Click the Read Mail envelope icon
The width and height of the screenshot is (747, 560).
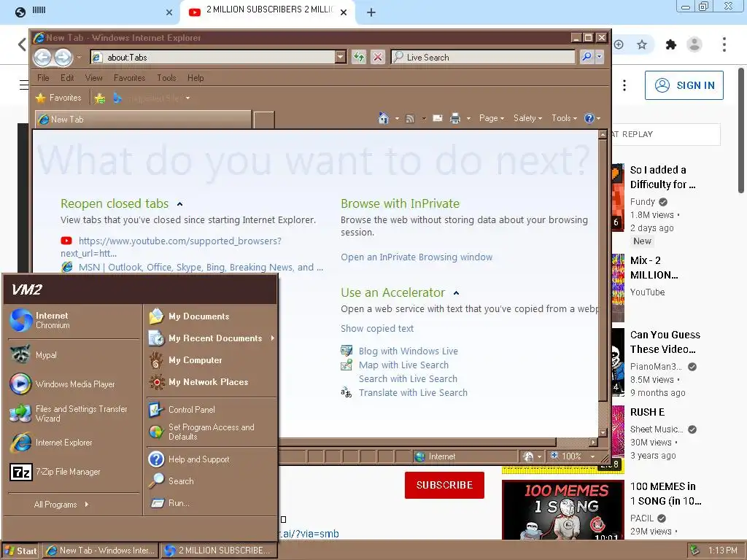[x=438, y=118]
